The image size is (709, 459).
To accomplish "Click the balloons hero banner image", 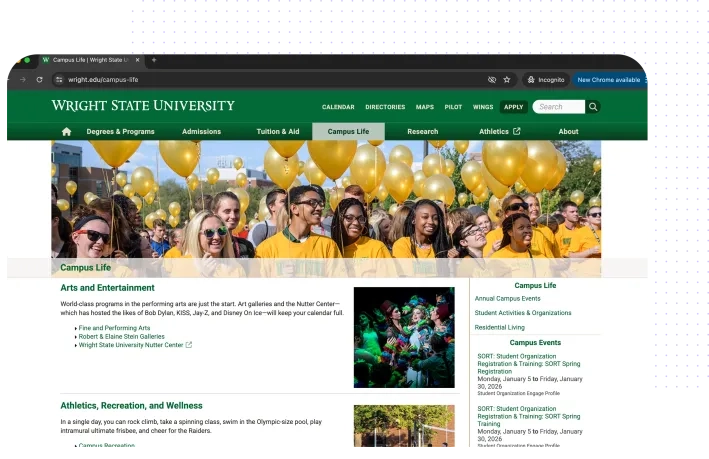I will 326,199.
